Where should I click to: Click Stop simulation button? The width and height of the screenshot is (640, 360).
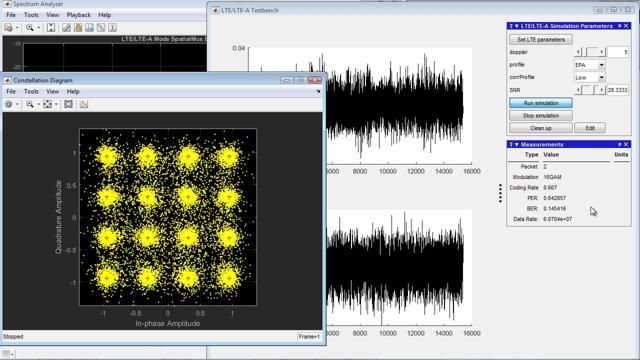[541, 116]
